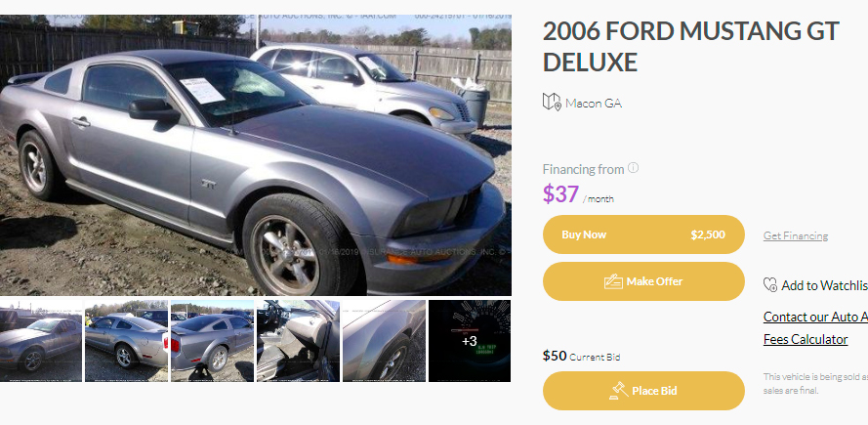Image resolution: width=868 pixels, height=425 pixels.
Task: Show the third thumbnail rear quarter photo
Action: [212, 341]
